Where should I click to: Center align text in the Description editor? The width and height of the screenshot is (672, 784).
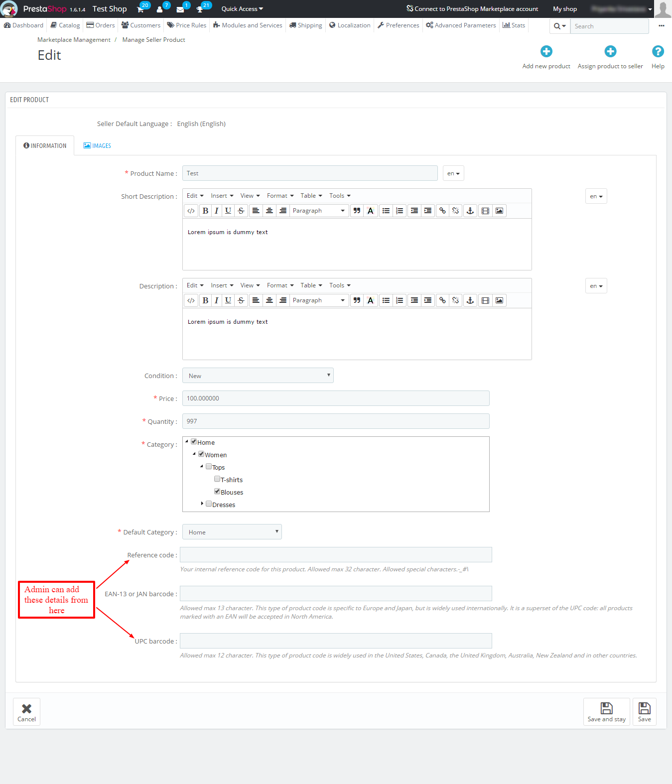click(269, 300)
